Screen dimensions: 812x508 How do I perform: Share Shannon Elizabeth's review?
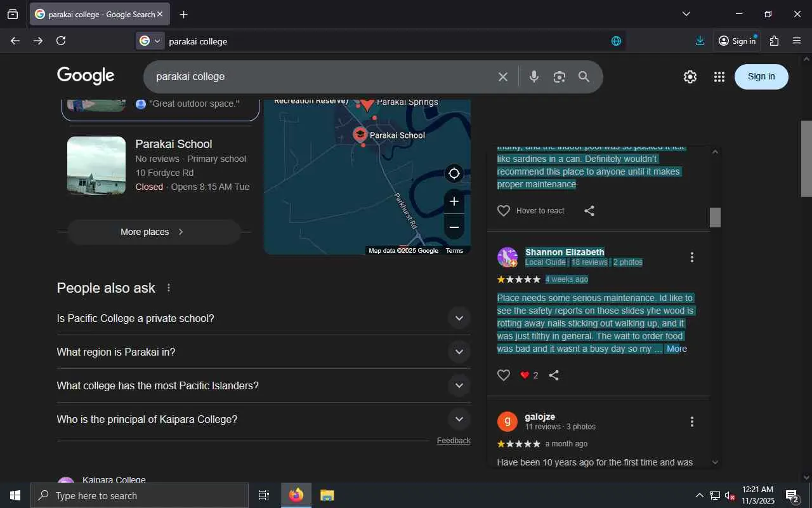click(x=554, y=375)
